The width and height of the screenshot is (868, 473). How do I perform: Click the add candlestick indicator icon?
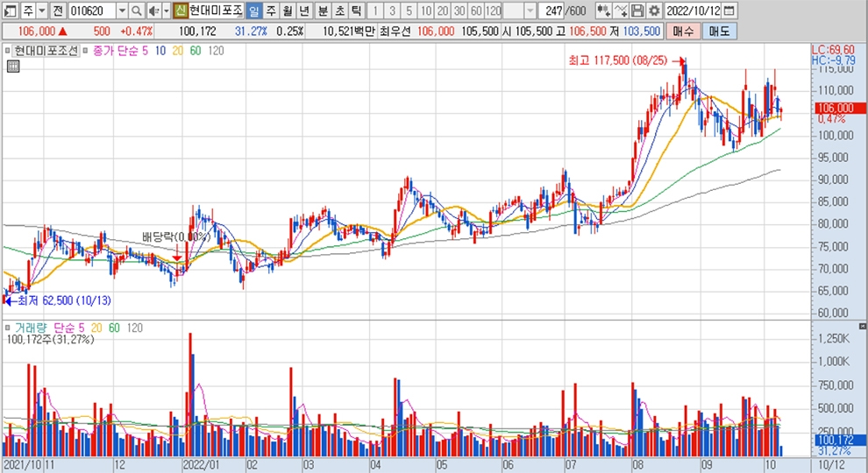(x=603, y=11)
